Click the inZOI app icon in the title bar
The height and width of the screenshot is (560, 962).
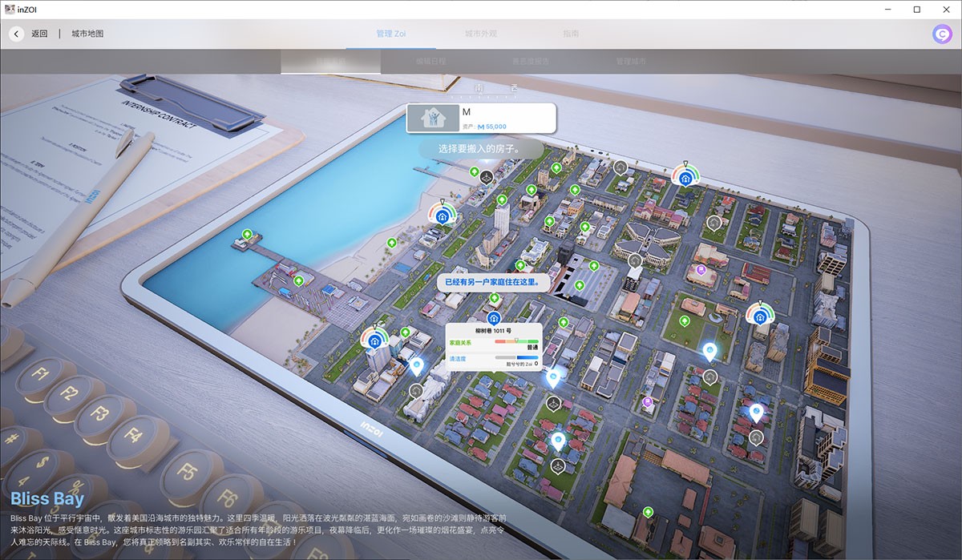[9, 9]
